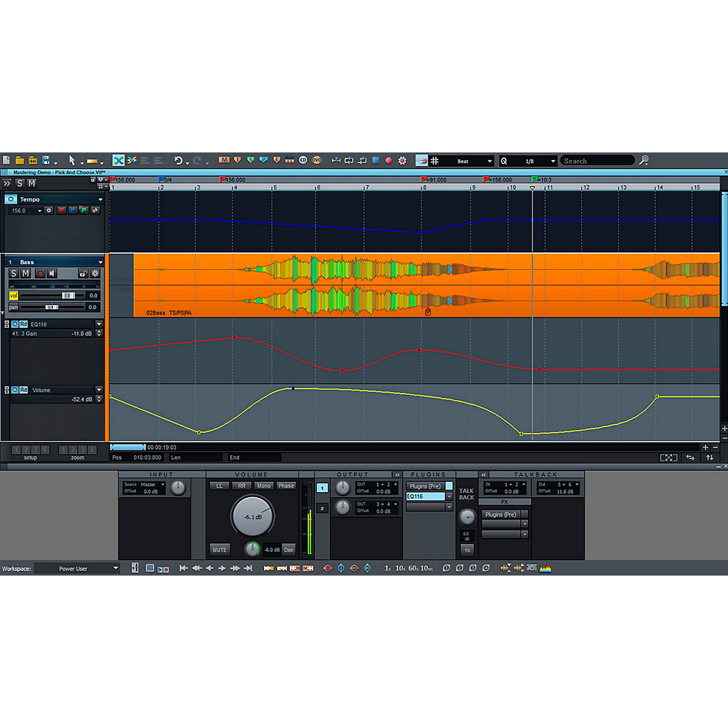
Task: Click the red record circle in top toolbar
Action: 389,161
